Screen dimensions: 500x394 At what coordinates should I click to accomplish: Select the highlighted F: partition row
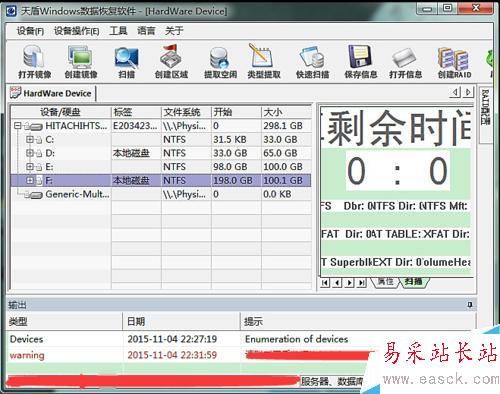pyautogui.click(x=161, y=181)
